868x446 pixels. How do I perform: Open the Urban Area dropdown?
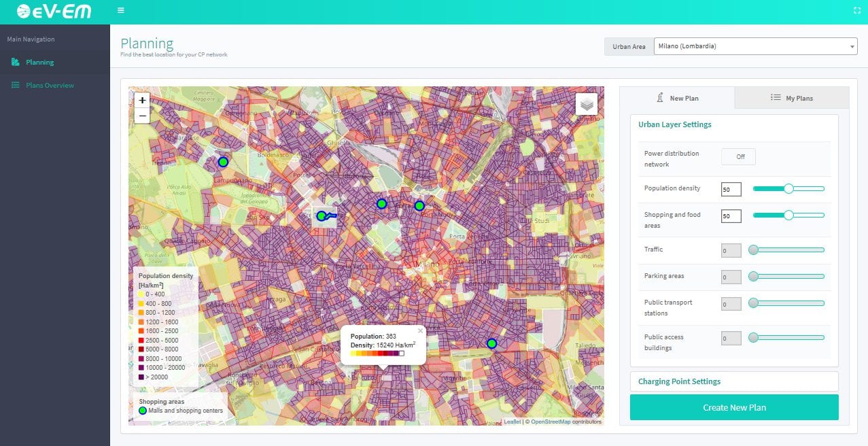754,46
